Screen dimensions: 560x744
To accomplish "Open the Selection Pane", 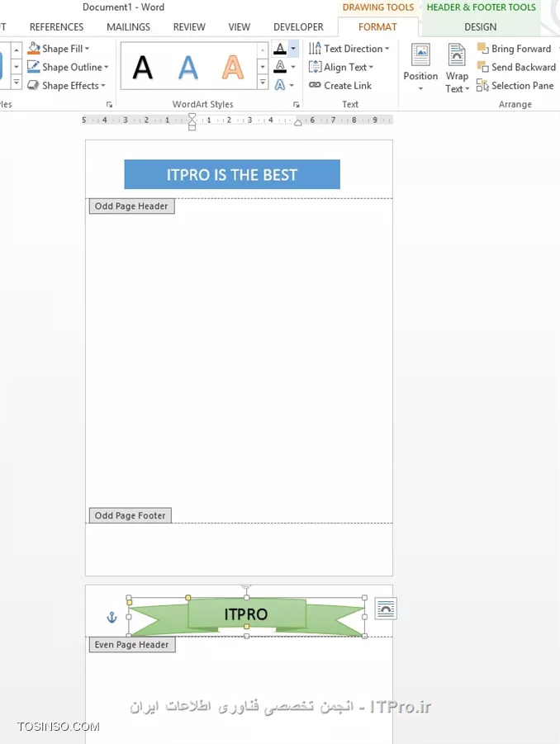I will pyautogui.click(x=515, y=85).
